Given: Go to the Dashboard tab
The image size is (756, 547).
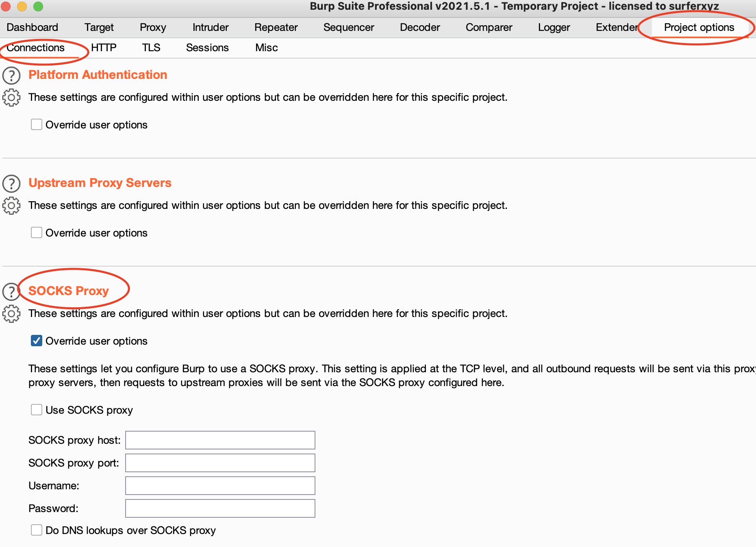Looking at the screenshot, I should [x=33, y=27].
